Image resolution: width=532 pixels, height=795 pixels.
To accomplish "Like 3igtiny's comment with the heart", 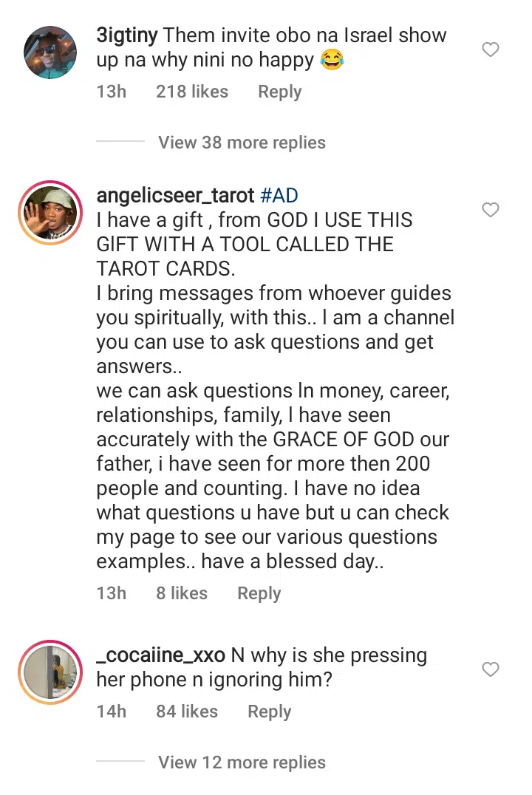I will [x=491, y=50].
